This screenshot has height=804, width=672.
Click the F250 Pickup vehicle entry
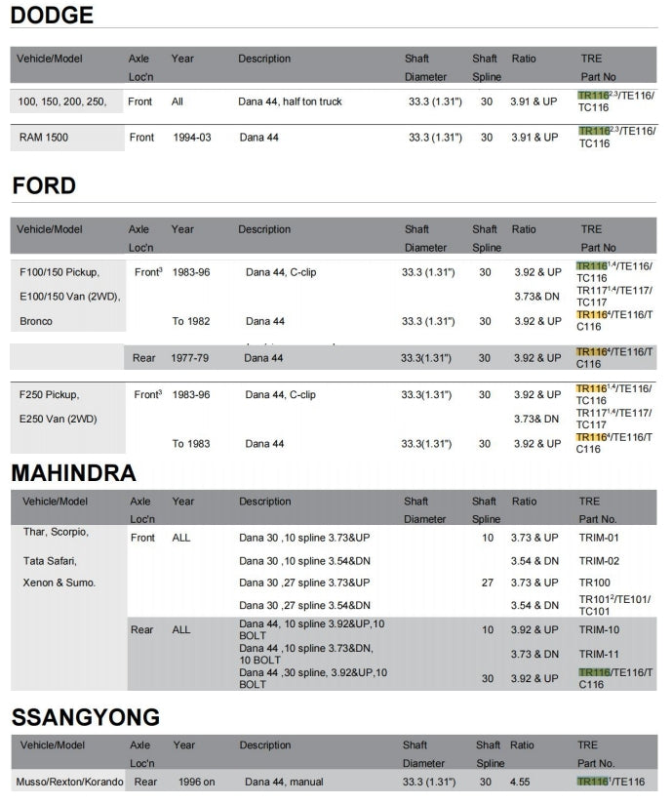click(x=49, y=395)
